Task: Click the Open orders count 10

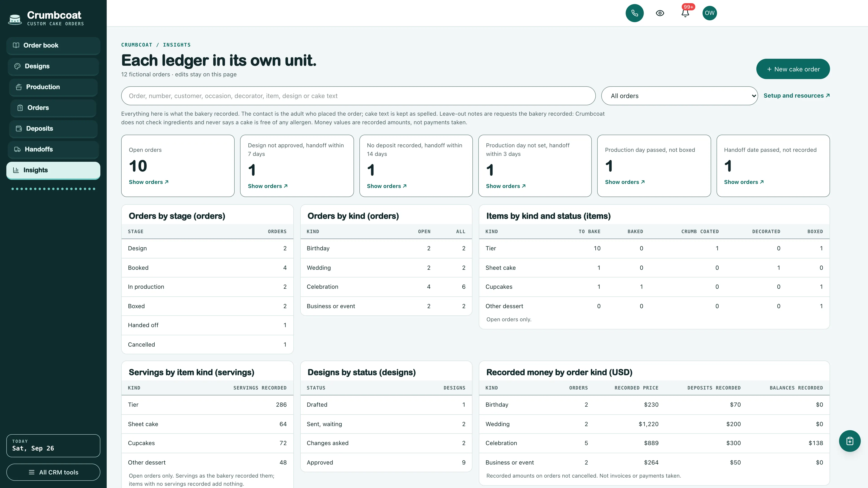Action: [x=138, y=166]
